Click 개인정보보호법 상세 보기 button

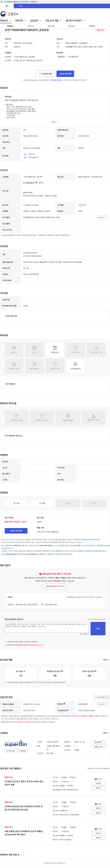coord(55,586)
